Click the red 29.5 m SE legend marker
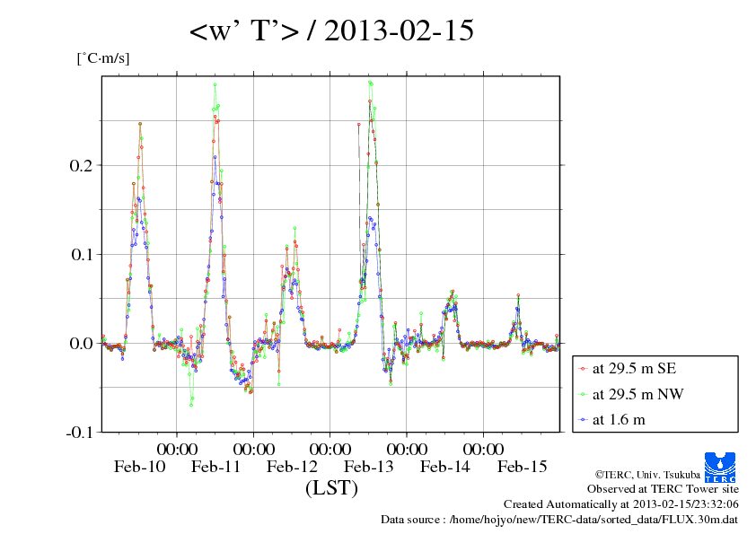 [584, 368]
